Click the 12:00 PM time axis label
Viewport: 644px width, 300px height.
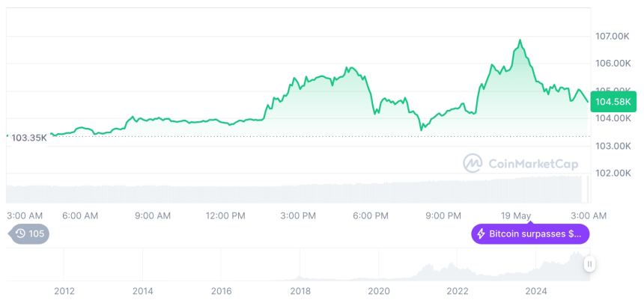click(225, 215)
